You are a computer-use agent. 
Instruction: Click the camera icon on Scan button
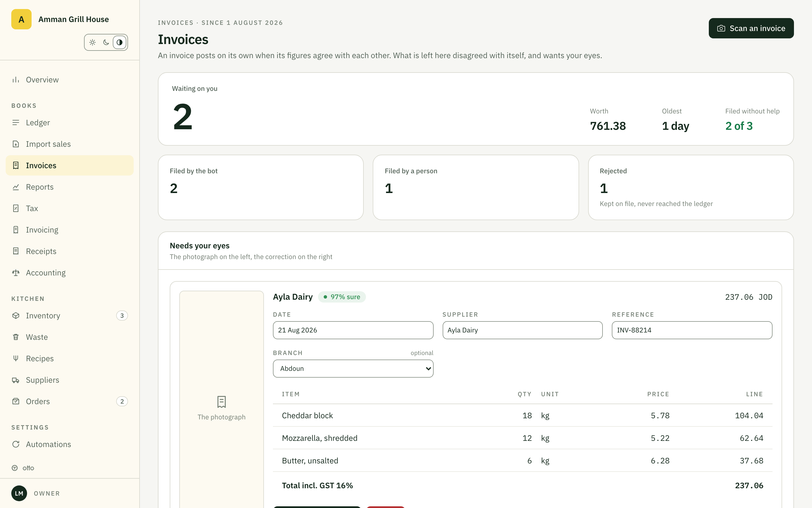tap(721, 29)
